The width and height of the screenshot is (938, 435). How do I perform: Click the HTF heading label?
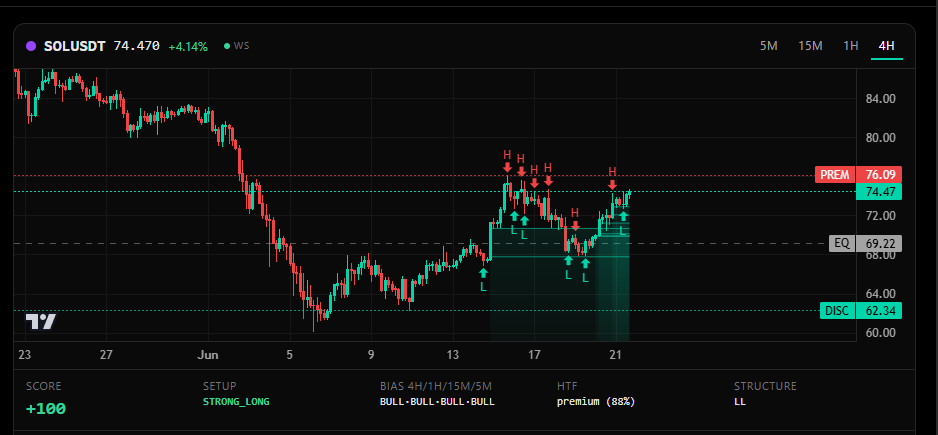(x=568, y=387)
